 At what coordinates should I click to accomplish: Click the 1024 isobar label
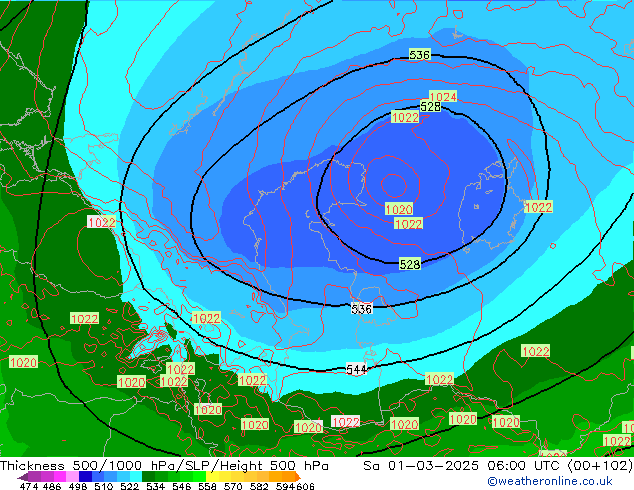click(x=443, y=97)
